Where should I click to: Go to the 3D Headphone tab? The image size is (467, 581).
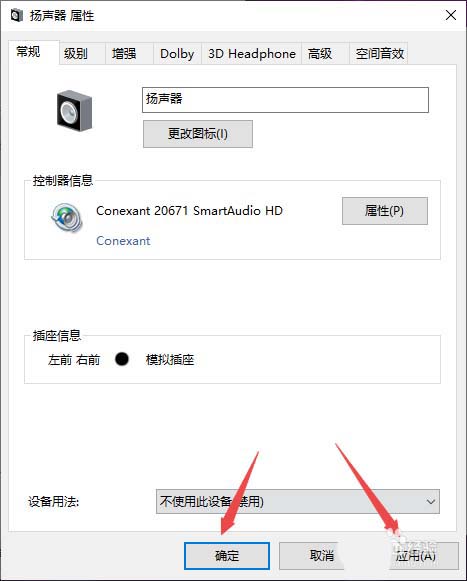(252, 54)
